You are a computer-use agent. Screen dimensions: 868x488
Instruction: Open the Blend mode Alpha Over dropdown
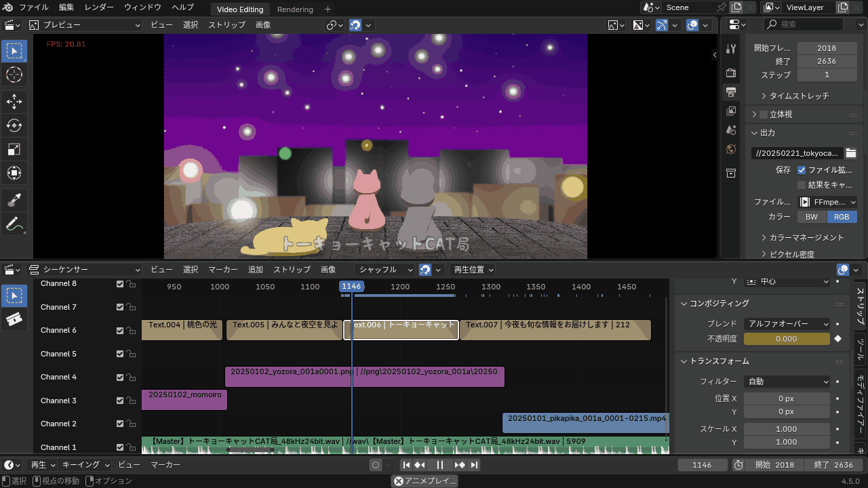coord(787,324)
